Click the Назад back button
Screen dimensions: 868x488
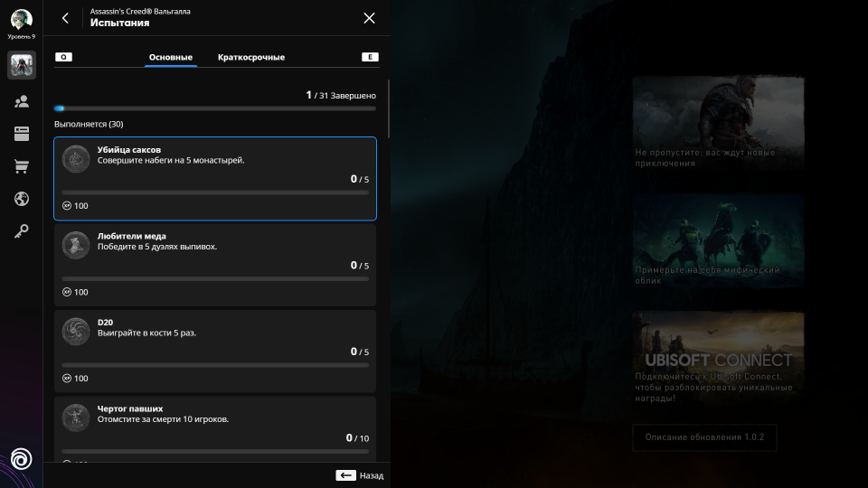click(359, 475)
